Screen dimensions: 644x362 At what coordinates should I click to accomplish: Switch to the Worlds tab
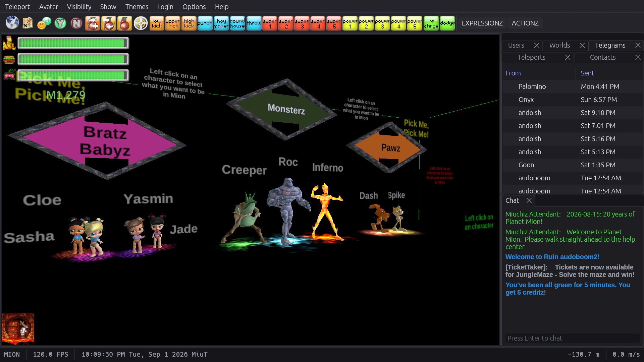click(x=559, y=45)
